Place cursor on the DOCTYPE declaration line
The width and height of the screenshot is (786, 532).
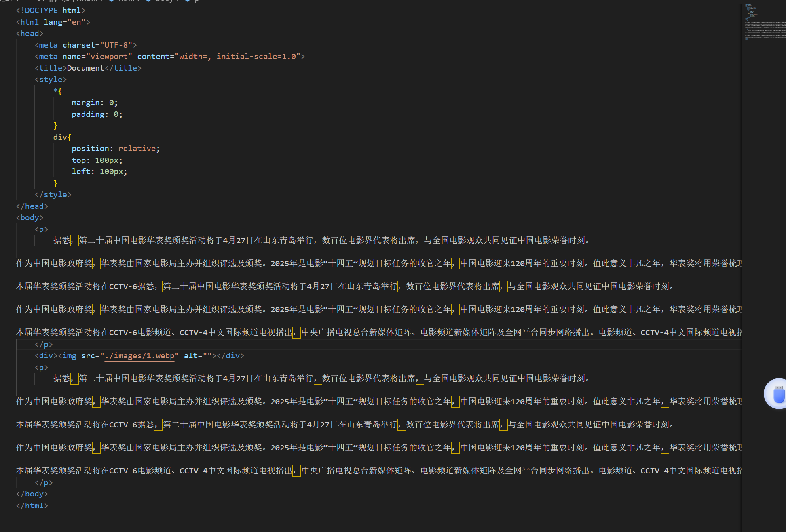tap(51, 11)
